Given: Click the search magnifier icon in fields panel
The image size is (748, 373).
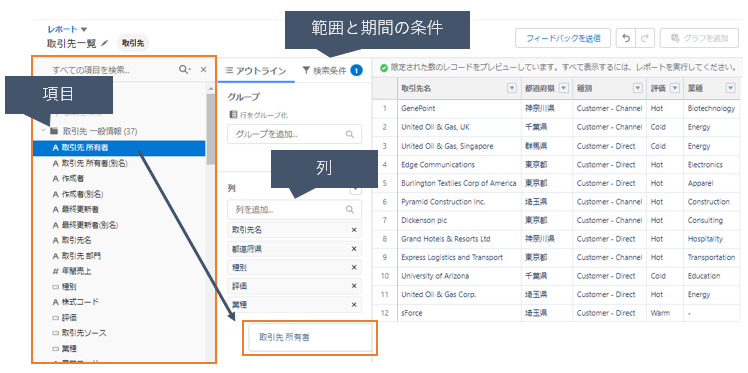Looking at the screenshot, I should tap(184, 70).
